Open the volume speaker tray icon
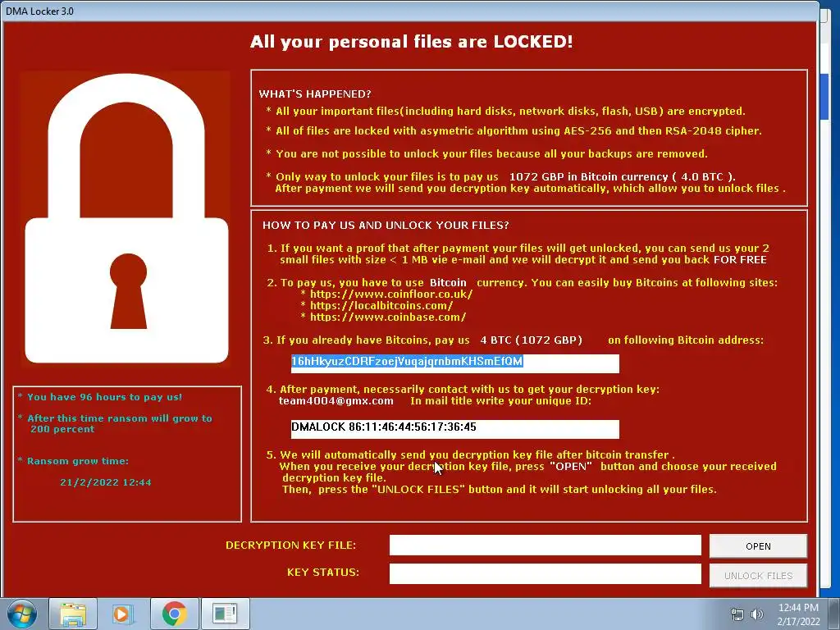Screen dimensions: 840x630 (756, 614)
